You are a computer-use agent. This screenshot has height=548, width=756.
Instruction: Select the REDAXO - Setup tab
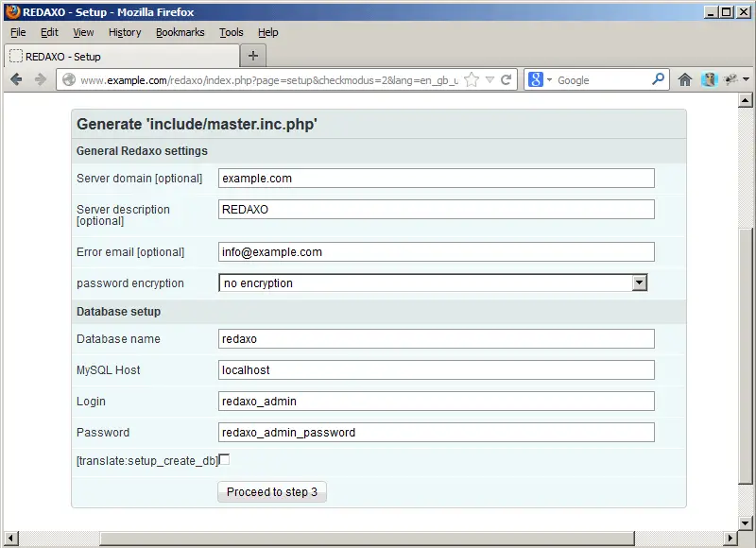(x=122, y=57)
